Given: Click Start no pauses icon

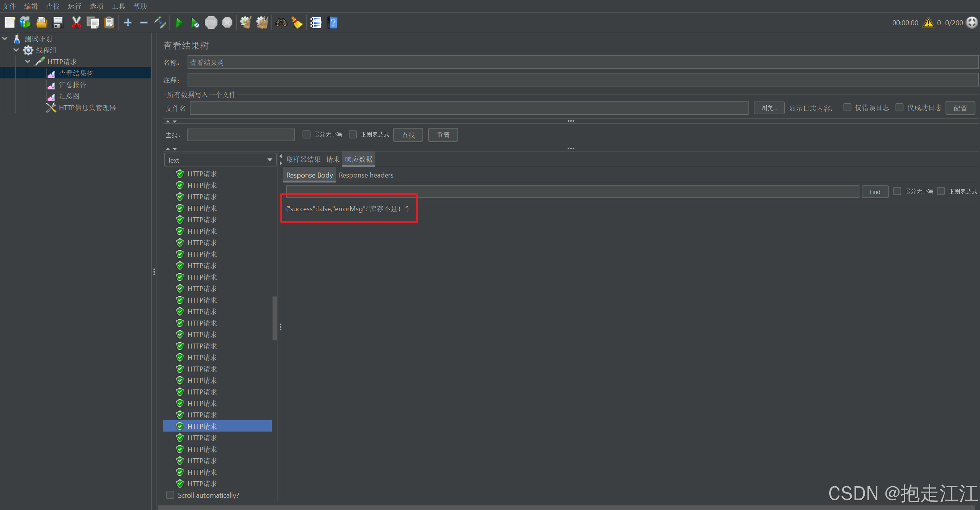Looking at the screenshot, I should (195, 23).
